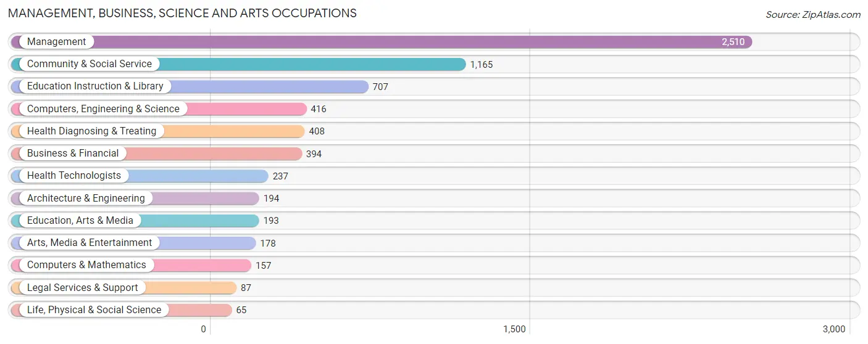The image size is (868, 344).
Task: Select the Business & Financial bar
Action: pyautogui.click(x=157, y=154)
